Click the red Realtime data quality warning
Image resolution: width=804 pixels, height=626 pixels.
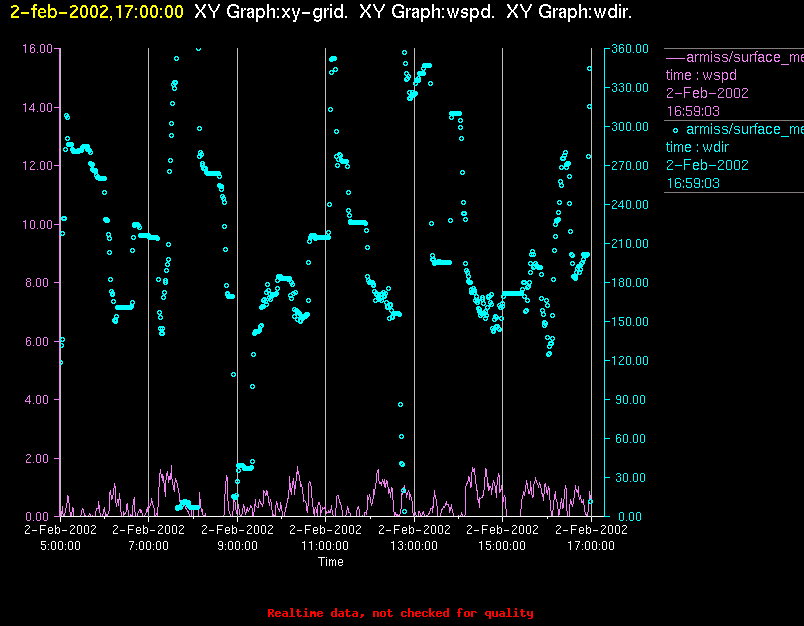click(x=400, y=613)
